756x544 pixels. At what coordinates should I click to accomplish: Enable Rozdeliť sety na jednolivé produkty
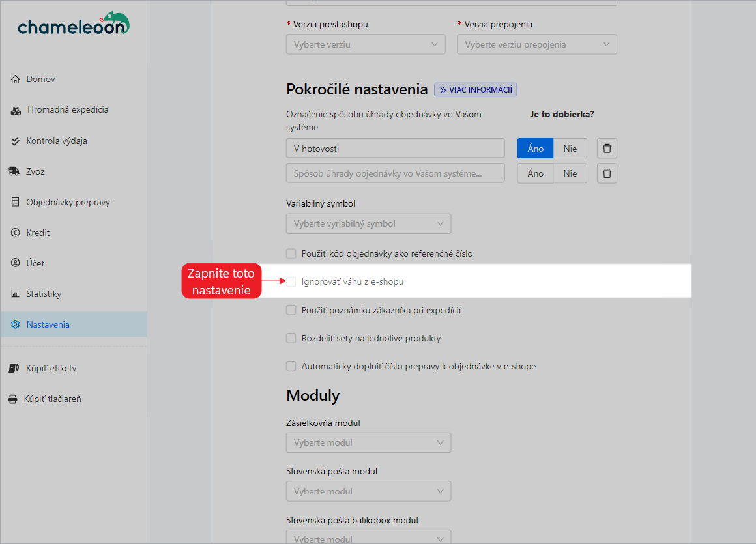[291, 337]
